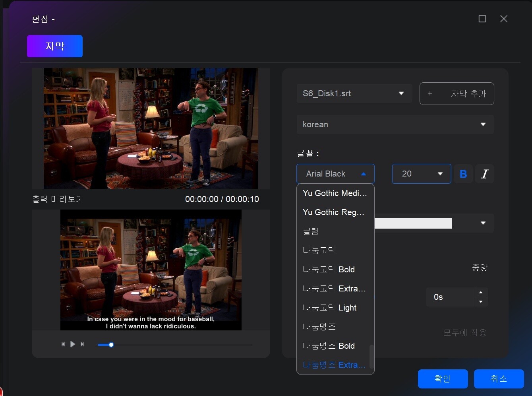This screenshot has width=532, height=396.
Task: Click the video playback progress slider
Action: coord(175,345)
